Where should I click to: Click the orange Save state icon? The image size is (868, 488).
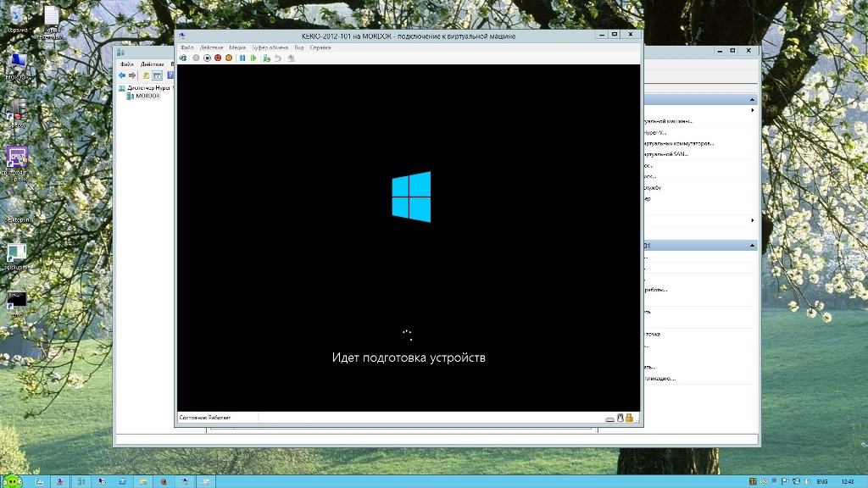(x=229, y=58)
